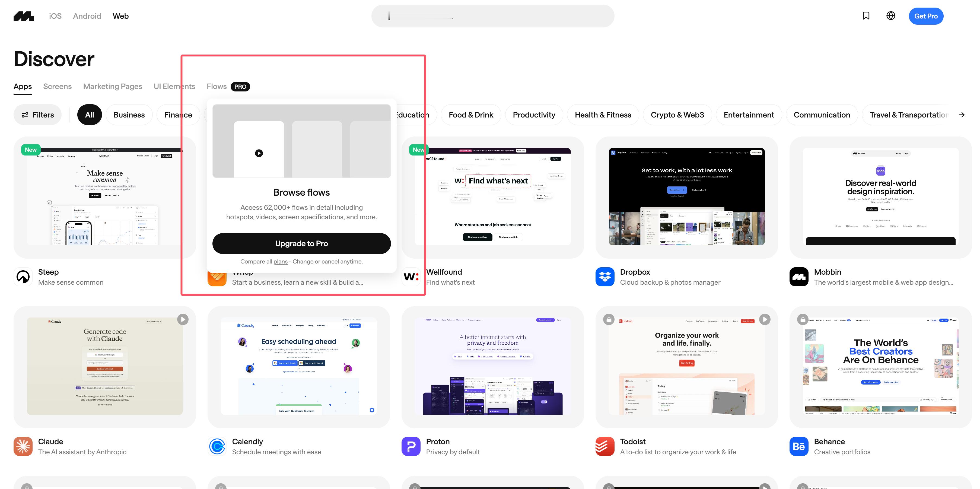The width and height of the screenshot is (980, 489).
Task: Open the 'plans' comparison link
Action: click(280, 261)
